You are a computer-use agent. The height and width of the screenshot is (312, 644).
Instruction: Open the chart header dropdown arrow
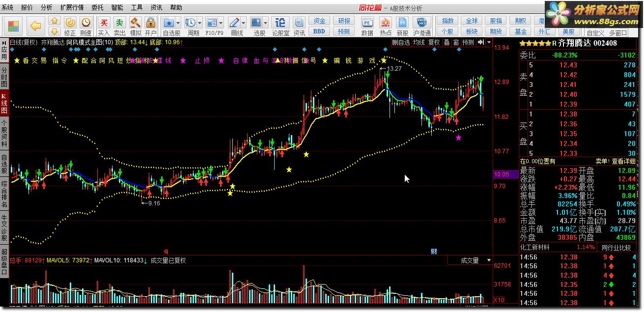point(489,43)
